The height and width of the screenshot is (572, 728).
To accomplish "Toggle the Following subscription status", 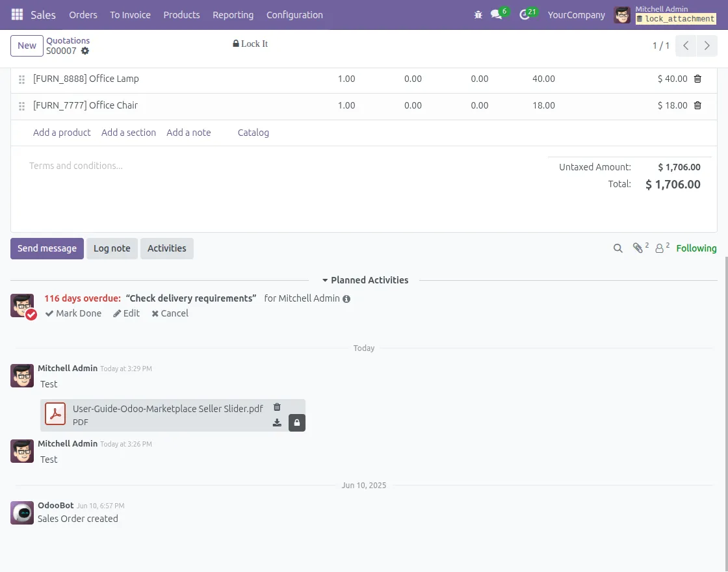I will (696, 248).
